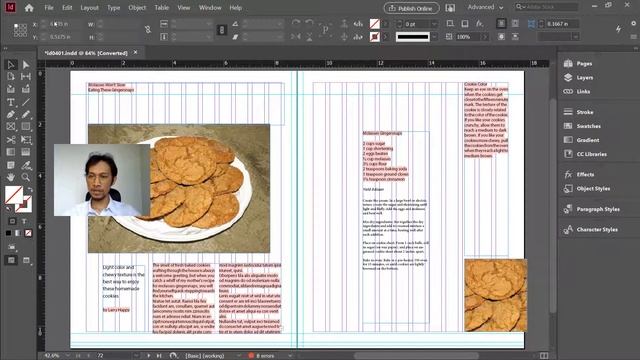Select the Gradient Feather tool
640x360 pixels.
(26, 152)
